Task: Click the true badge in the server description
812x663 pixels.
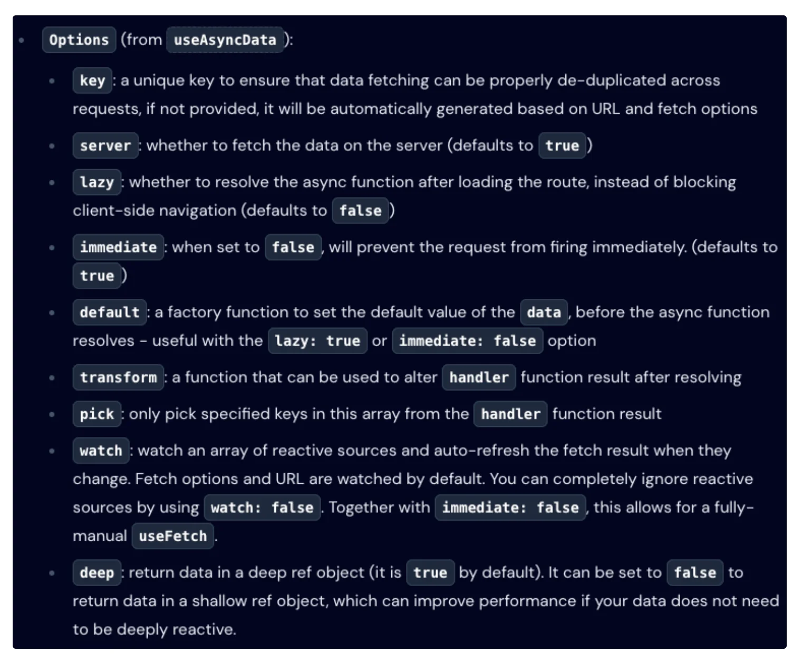Action: pyautogui.click(x=562, y=146)
